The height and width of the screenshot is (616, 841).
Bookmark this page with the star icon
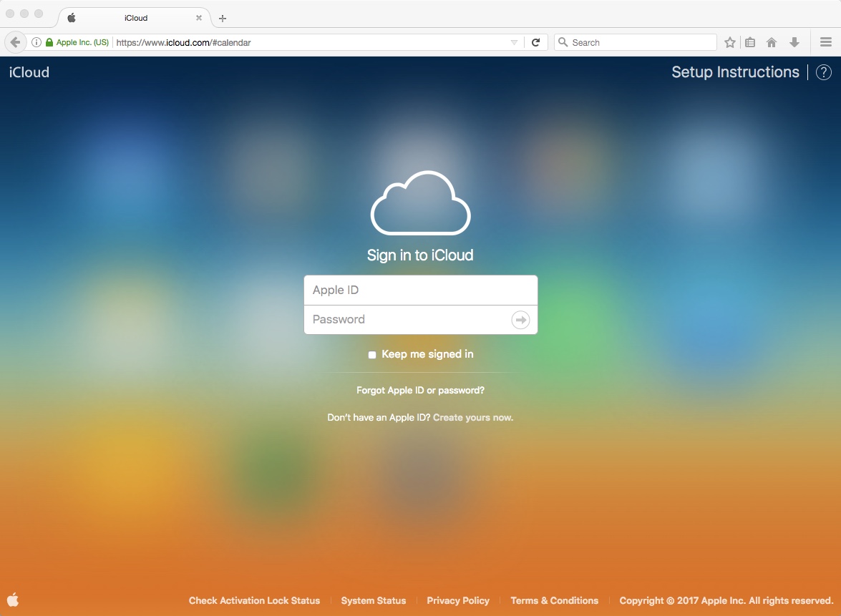729,42
